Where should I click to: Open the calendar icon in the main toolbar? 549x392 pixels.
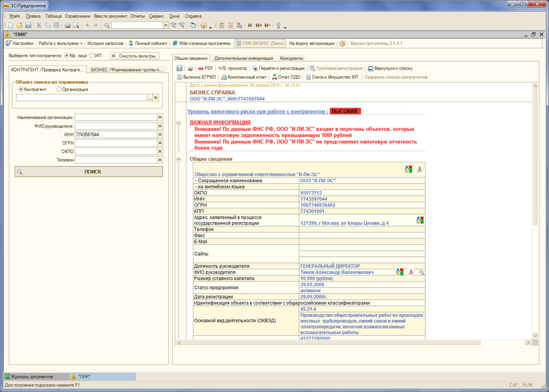[x=230, y=25]
